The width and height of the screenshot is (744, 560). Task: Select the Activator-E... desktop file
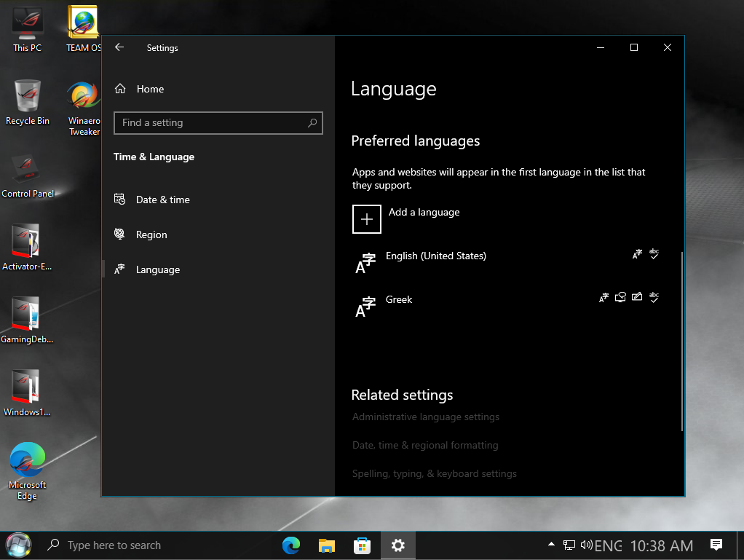click(x=27, y=248)
